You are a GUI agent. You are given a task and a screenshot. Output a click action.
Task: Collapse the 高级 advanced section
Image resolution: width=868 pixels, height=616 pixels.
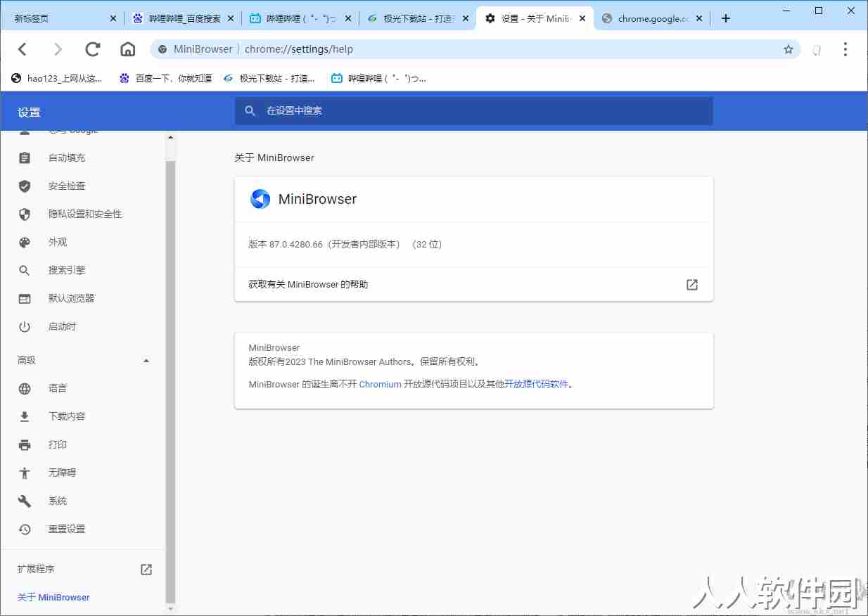(146, 360)
